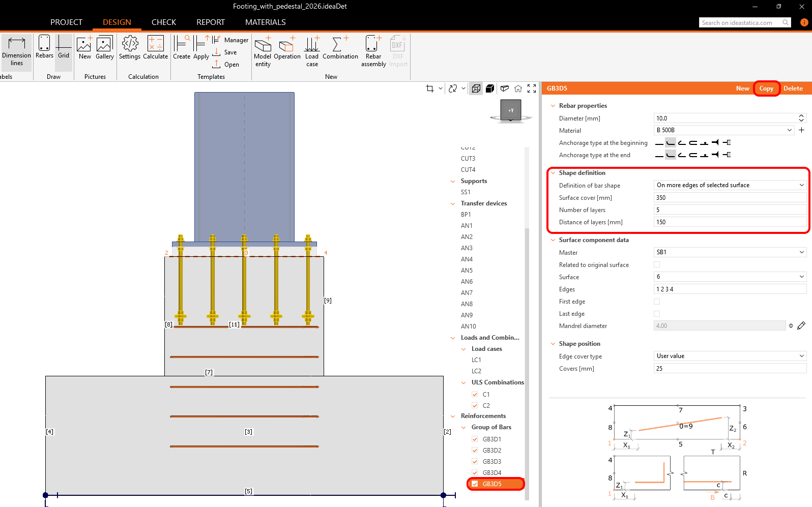Click the mandrel diameter edit pencil
Viewport: 812px width, 507px height.
point(801,326)
